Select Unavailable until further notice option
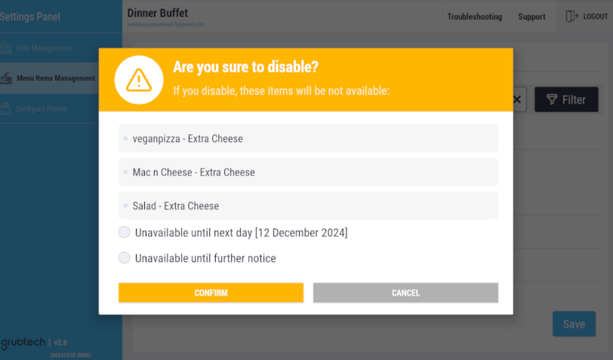This screenshot has width=613, height=360. (x=124, y=258)
